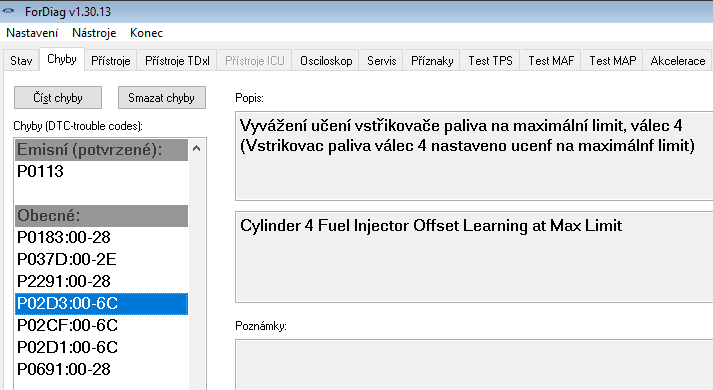This screenshot has height=390, width=713.
Task: Switch to the Stav tab
Action: tap(21, 60)
